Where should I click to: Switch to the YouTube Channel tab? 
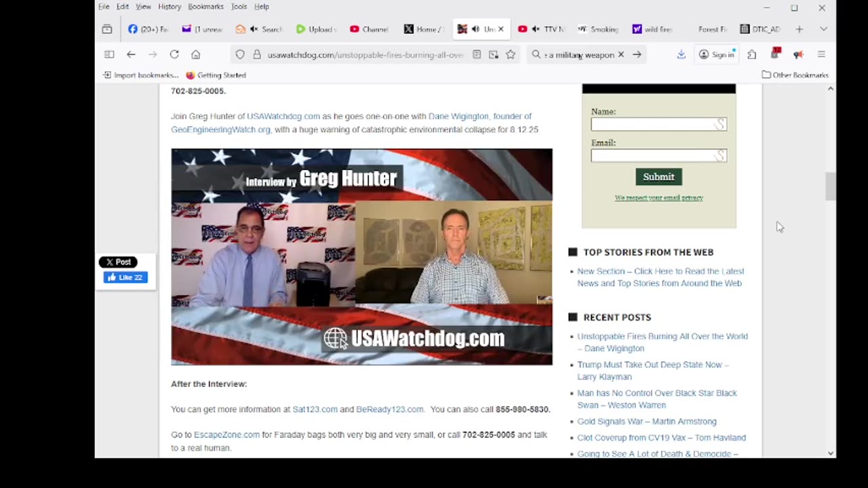369,29
